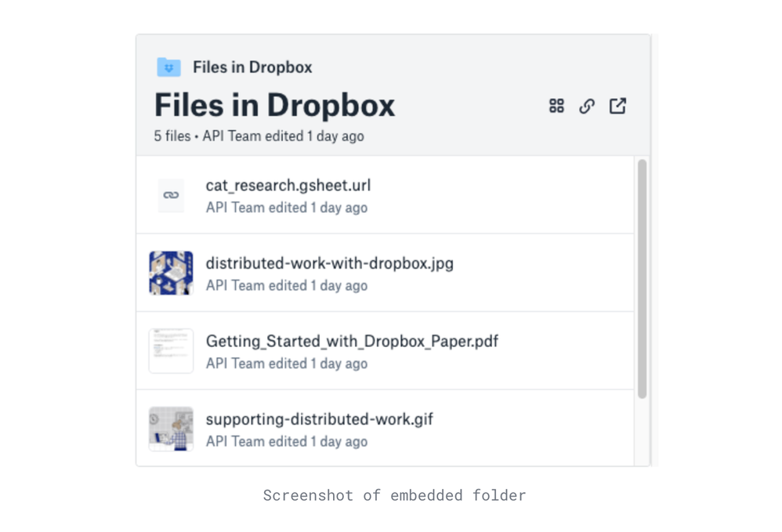Click the link icon beside cat_research.gsheet.url
This screenshot has height=532, width=782.
coord(171,195)
